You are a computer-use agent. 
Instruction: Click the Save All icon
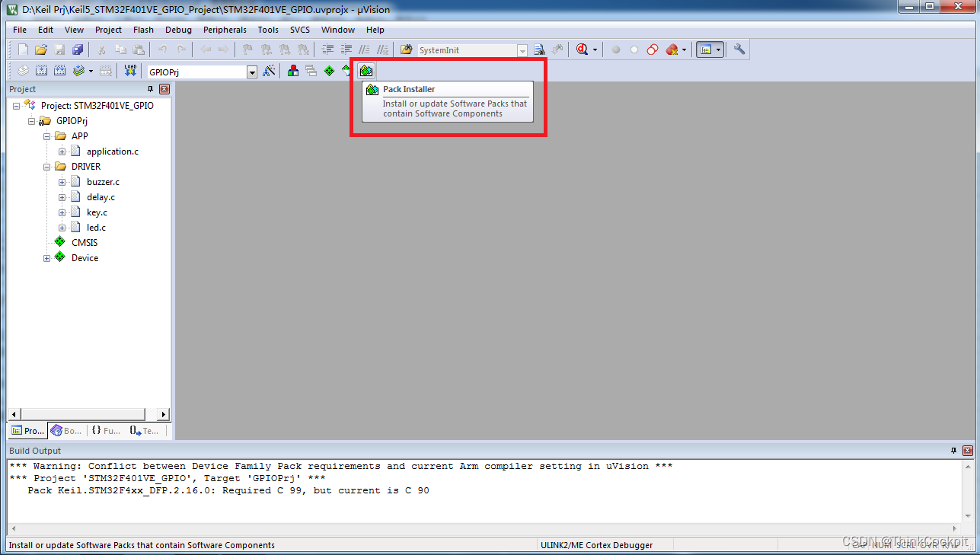pyautogui.click(x=78, y=49)
